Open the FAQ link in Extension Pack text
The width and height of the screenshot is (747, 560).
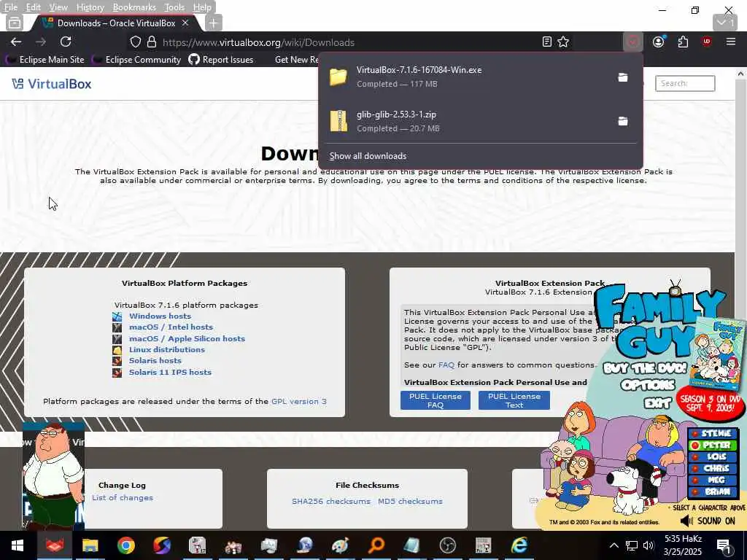[446, 365]
